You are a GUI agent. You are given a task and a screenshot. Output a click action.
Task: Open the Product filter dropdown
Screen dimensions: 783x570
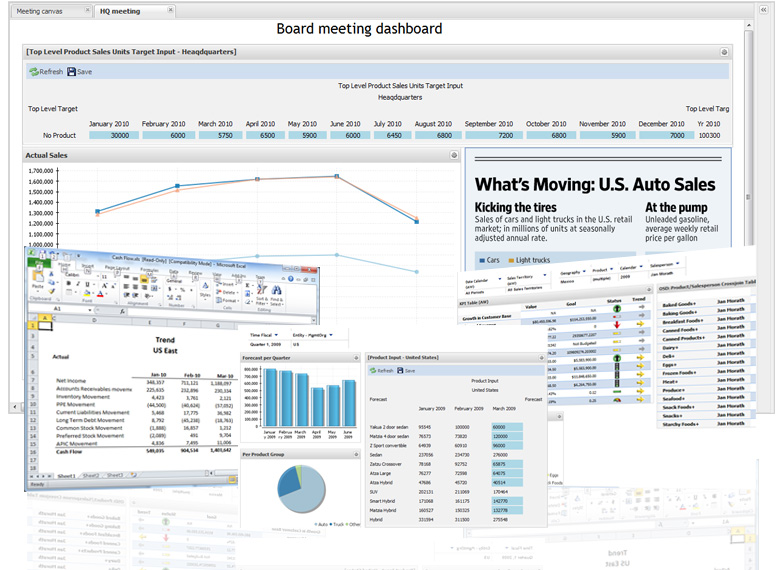click(612, 269)
